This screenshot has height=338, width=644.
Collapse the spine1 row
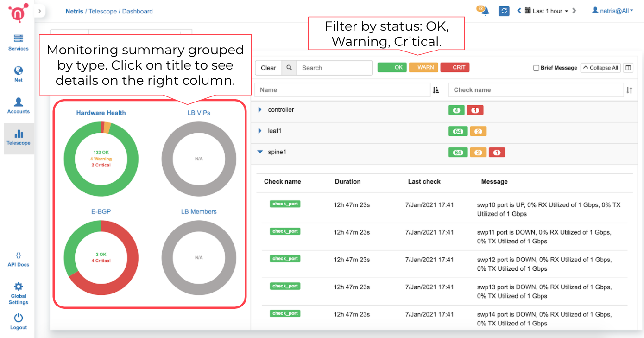point(260,152)
